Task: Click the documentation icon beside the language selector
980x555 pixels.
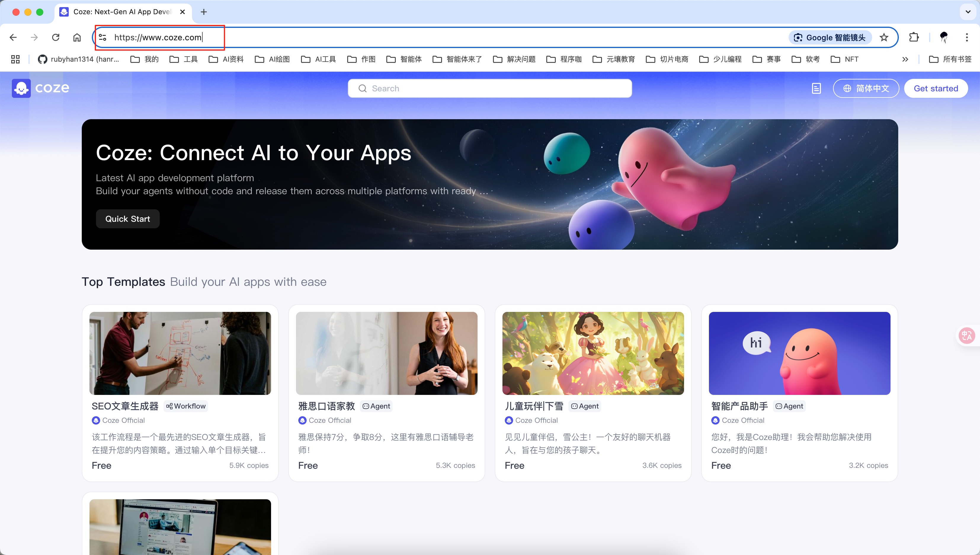Action: (x=816, y=88)
